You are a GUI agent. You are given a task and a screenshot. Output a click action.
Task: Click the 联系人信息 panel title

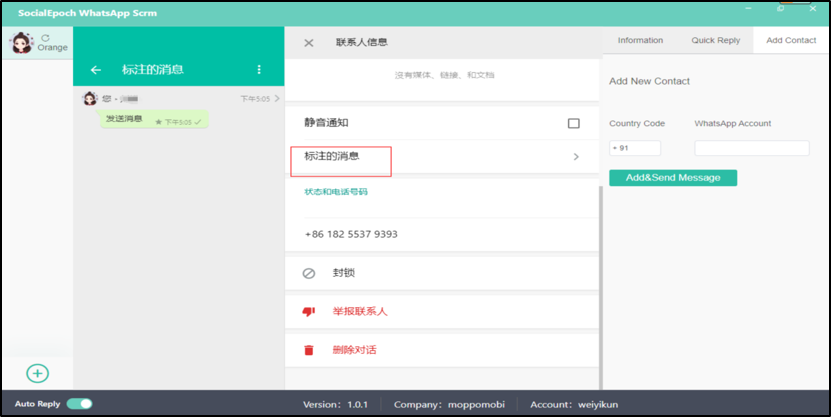tap(361, 42)
